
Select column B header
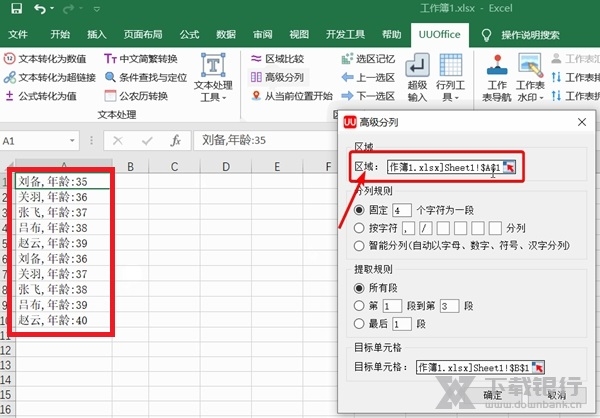tap(130, 167)
